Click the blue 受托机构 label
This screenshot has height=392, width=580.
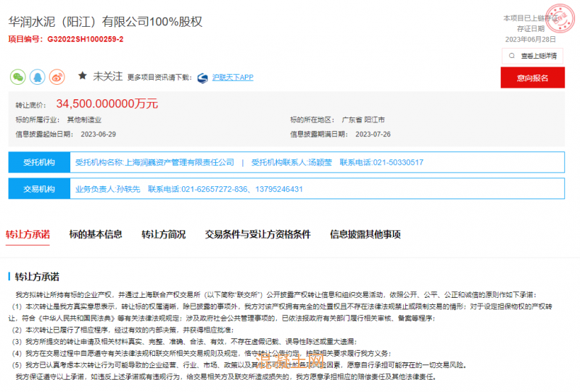click(38, 162)
